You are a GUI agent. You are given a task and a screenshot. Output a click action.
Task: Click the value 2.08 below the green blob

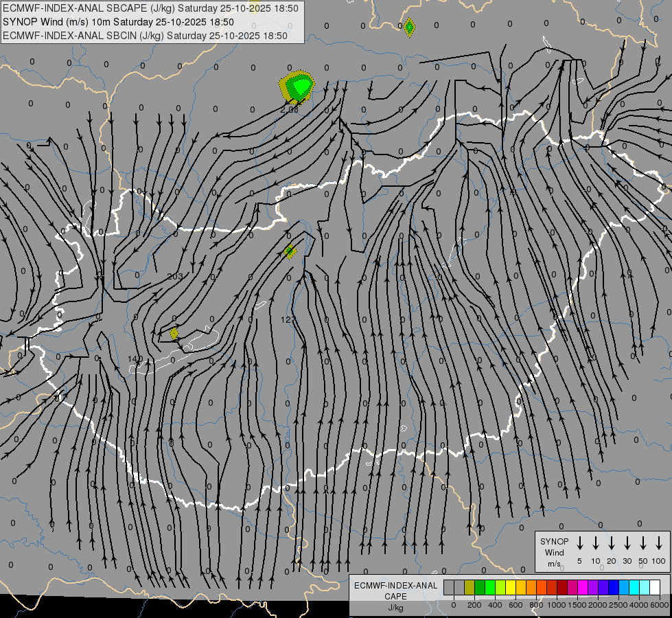(x=289, y=109)
